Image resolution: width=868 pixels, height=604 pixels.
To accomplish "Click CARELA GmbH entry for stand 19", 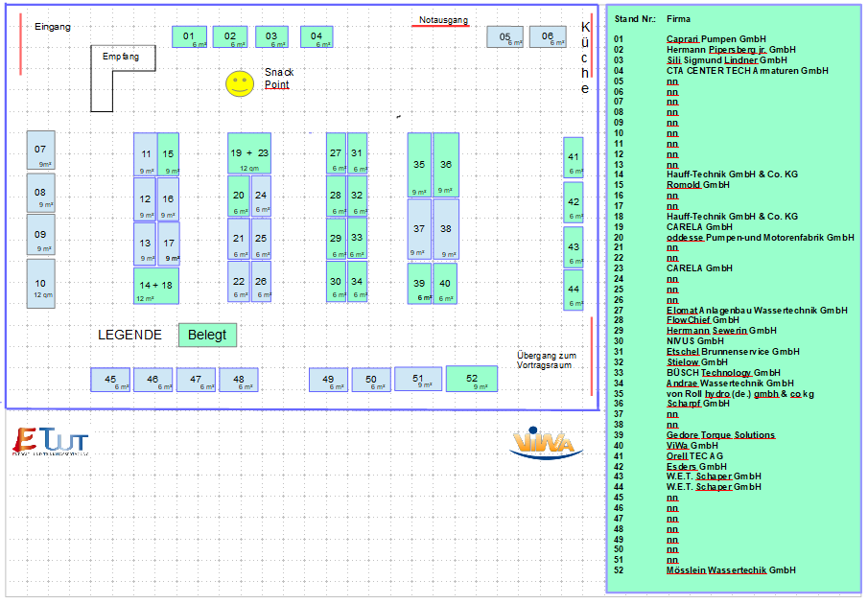I will point(699,227).
